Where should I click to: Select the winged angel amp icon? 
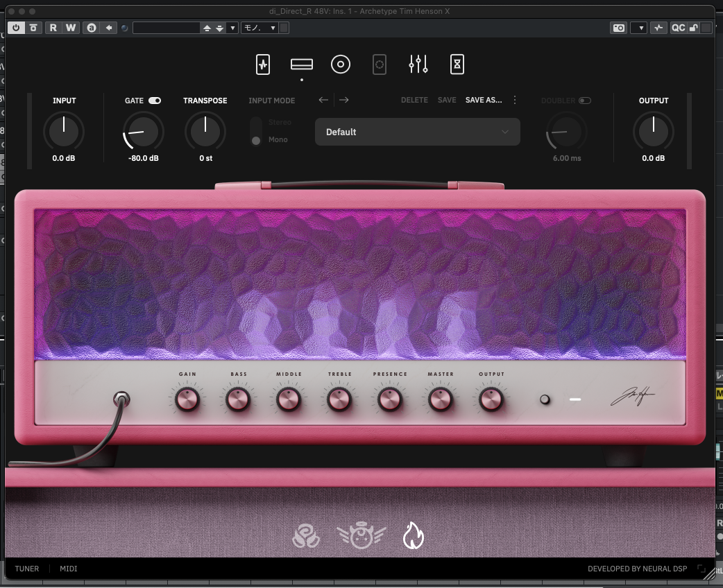click(361, 536)
